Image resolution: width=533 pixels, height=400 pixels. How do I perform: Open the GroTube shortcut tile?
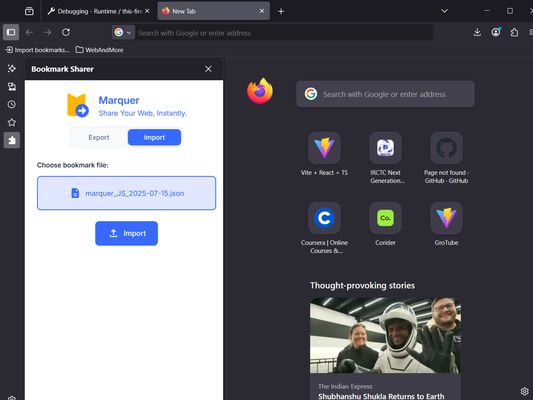click(x=446, y=224)
